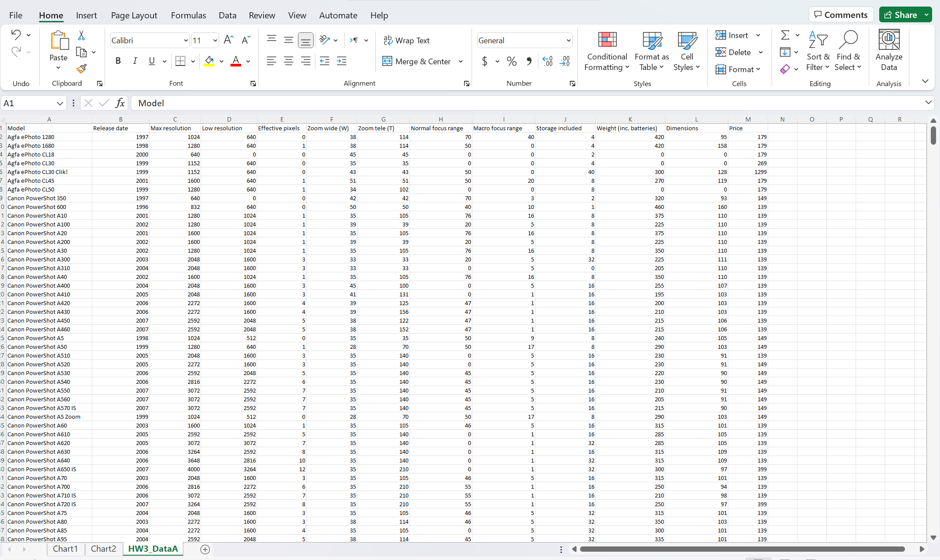Toggle Italic formatting

[135, 61]
